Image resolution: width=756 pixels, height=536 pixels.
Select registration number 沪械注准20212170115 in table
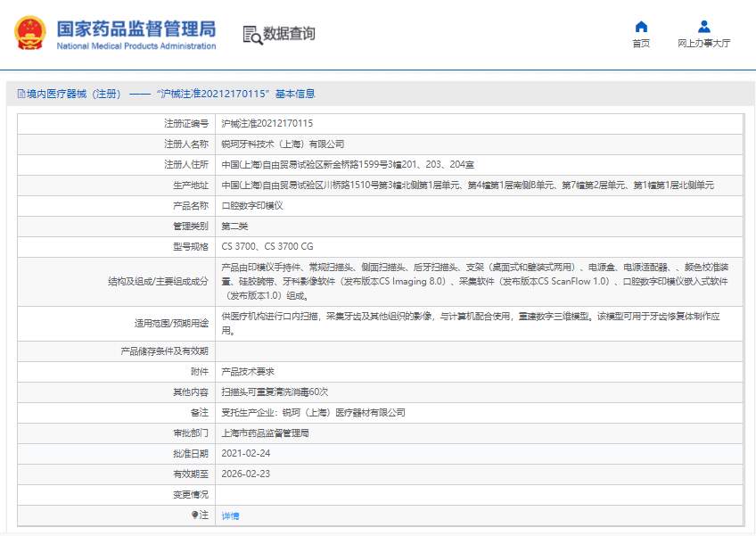click(267, 123)
